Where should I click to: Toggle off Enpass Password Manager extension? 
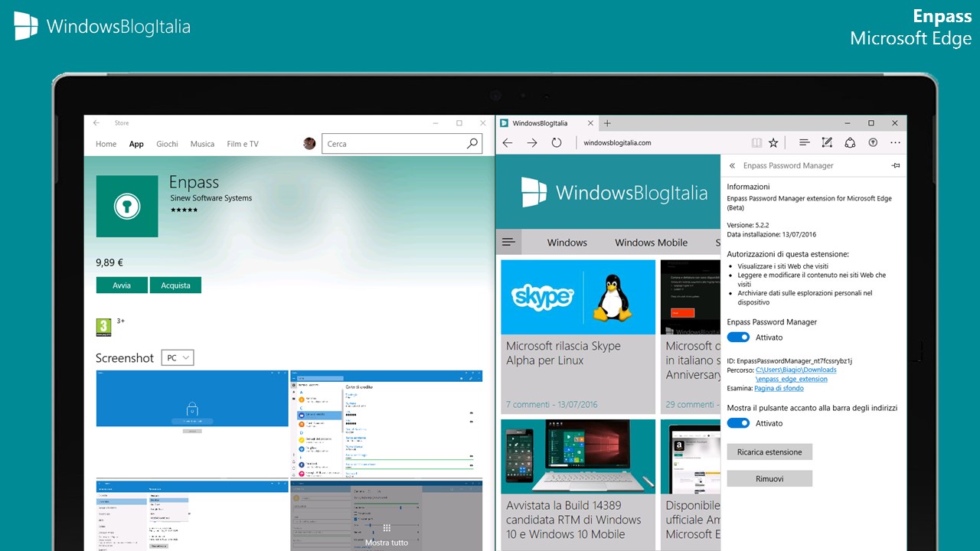coord(738,337)
